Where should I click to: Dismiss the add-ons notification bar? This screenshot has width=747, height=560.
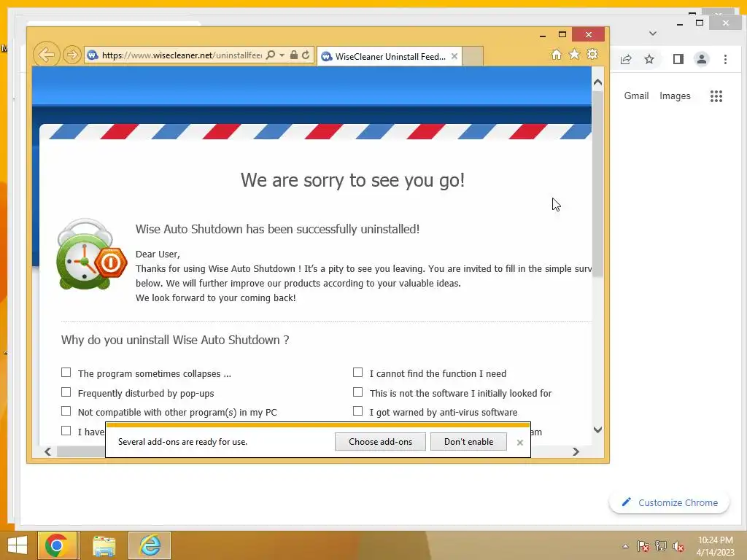[519, 443]
